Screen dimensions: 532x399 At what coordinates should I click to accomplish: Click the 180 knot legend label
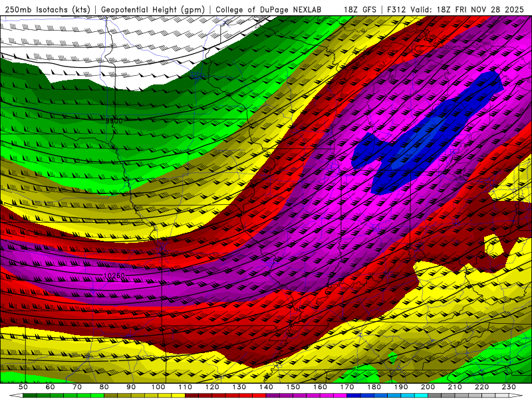tap(374, 387)
